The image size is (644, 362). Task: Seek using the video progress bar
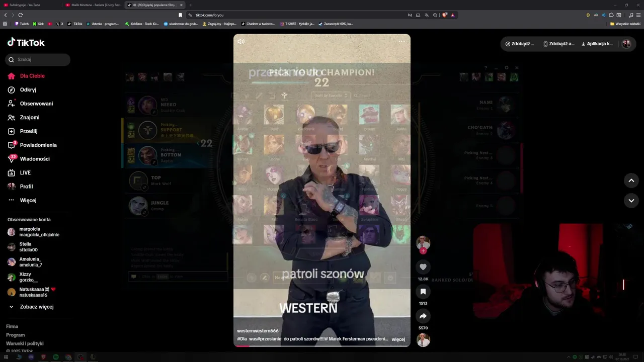(x=322, y=346)
